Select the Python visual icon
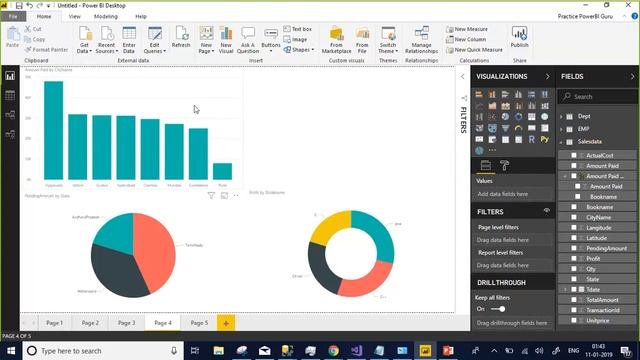640x360 pixels. pyautogui.click(x=544, y=140)
